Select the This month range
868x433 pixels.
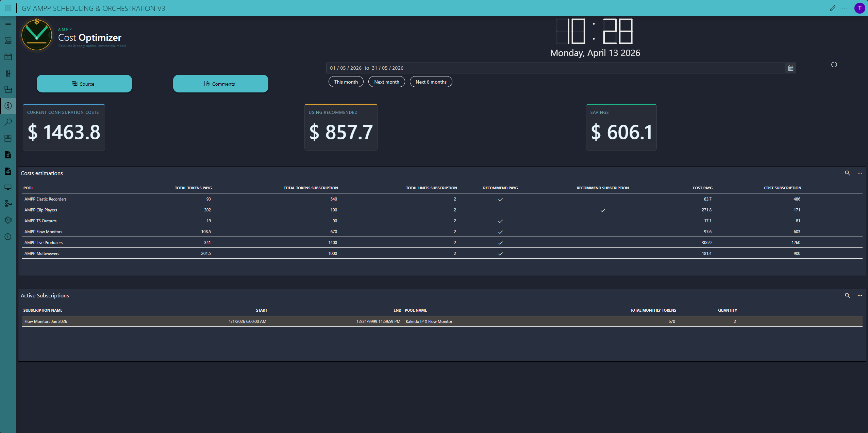(x=346, y=82)
